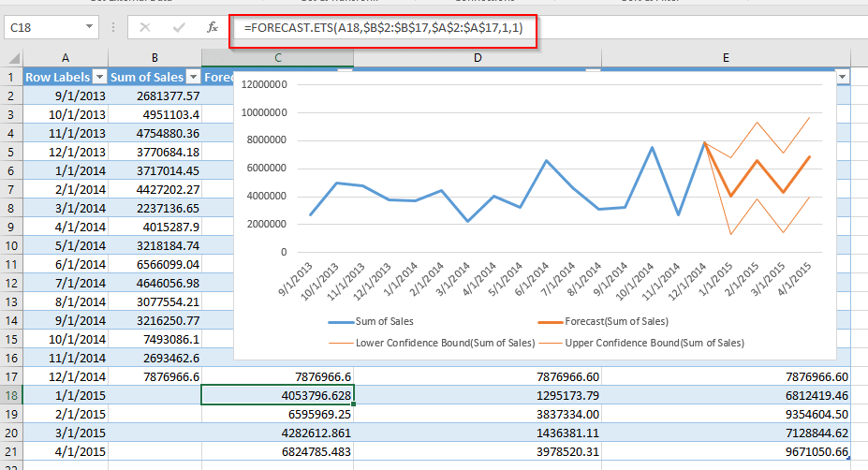
Task: Open the Row Labels filter dropdown
Action: 99,77
